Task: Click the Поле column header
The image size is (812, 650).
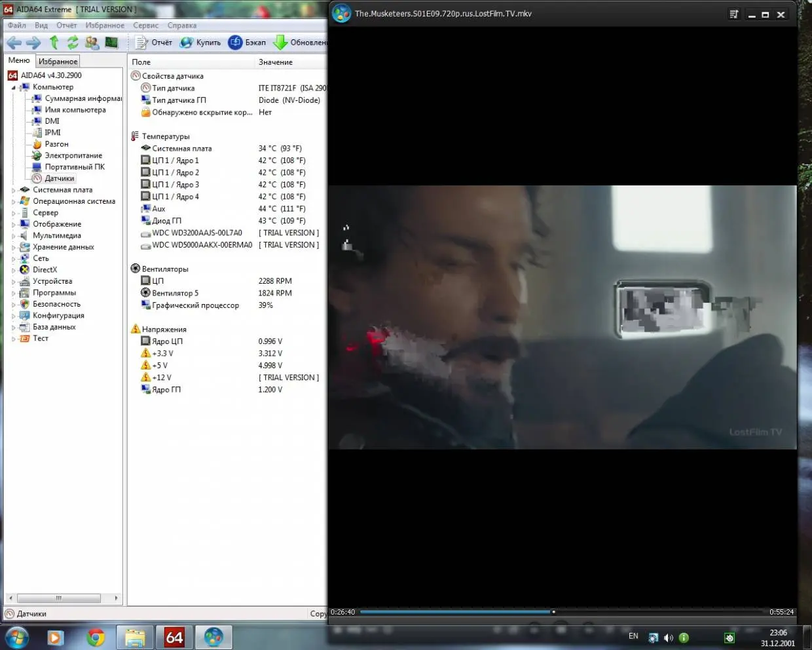Action: 191,62
